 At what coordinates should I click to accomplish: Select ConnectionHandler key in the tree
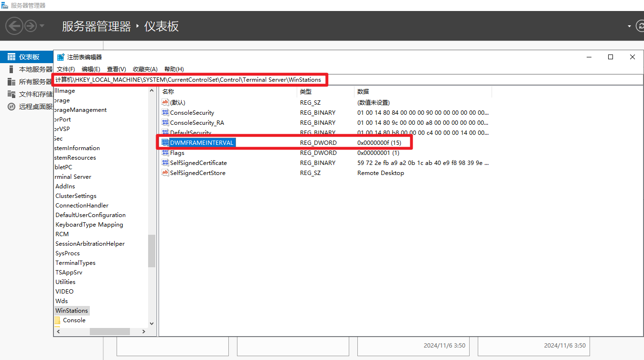point(82,206)
